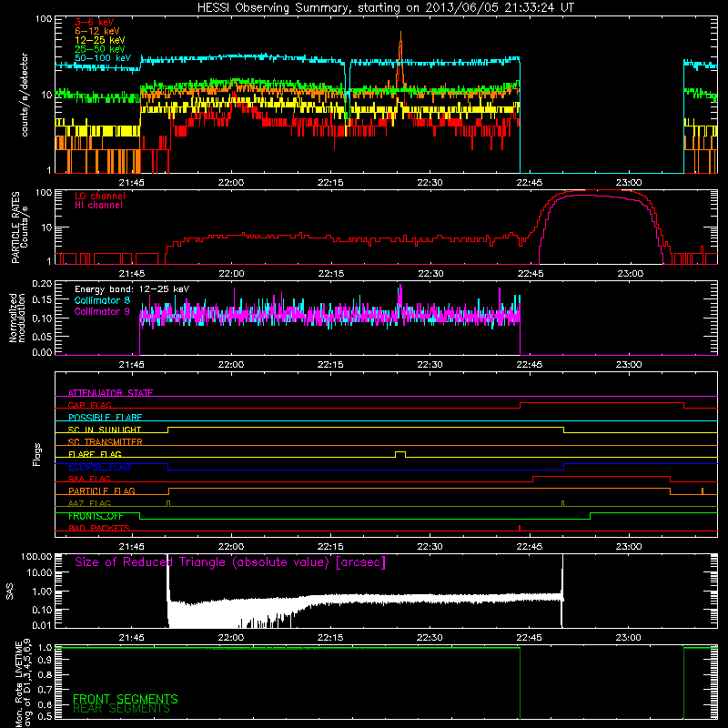Click the 100.00 value on SAS axis
Screen dimensions: 728x728
[x=37, y=557]
